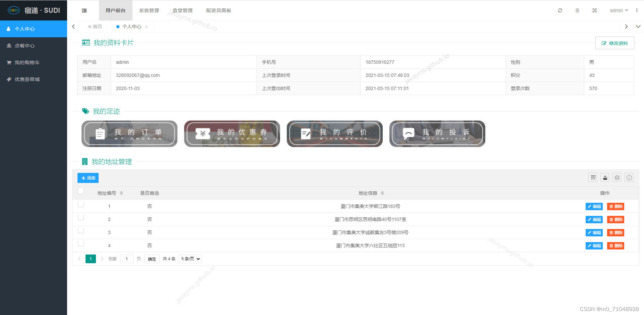Switch to 系统管理 top menu
This screenshot has width=644, height=315.
149,10
